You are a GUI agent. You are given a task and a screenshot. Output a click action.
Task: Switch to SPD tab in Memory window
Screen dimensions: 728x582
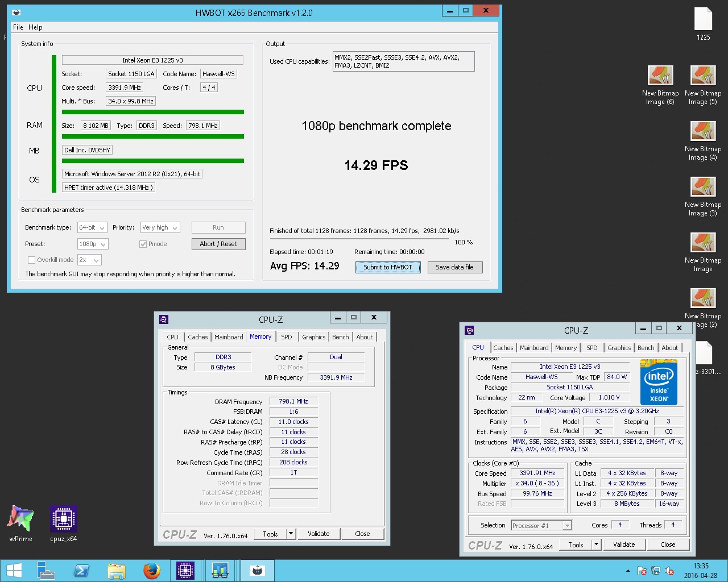(287, 337)
